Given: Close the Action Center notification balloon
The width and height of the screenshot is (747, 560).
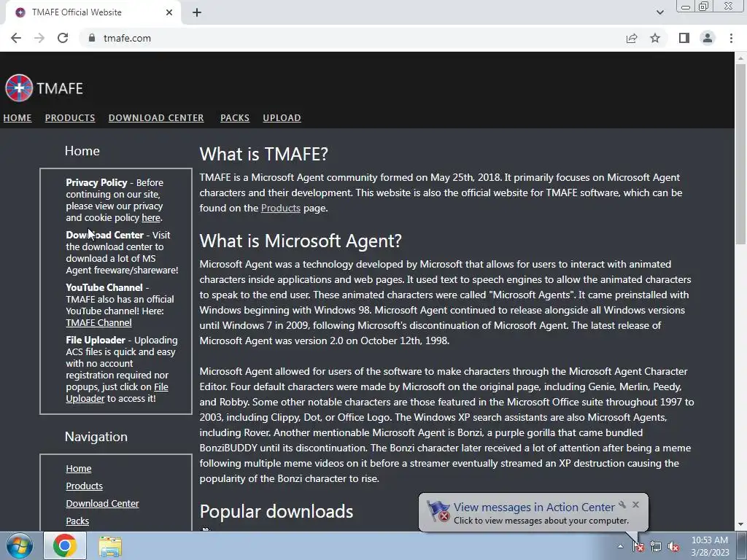Looking at the screenshot, I should coord(635,505).
